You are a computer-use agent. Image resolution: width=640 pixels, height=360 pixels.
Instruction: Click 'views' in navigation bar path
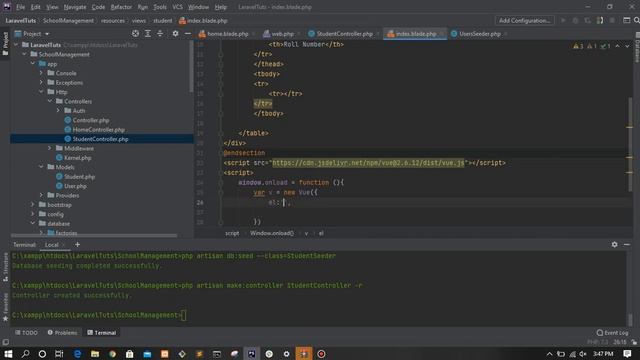click(138, 20)
